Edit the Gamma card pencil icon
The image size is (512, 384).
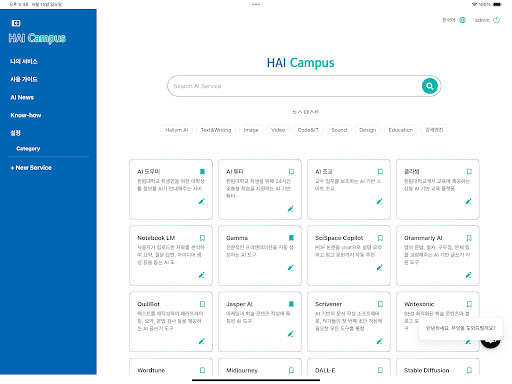291,268
